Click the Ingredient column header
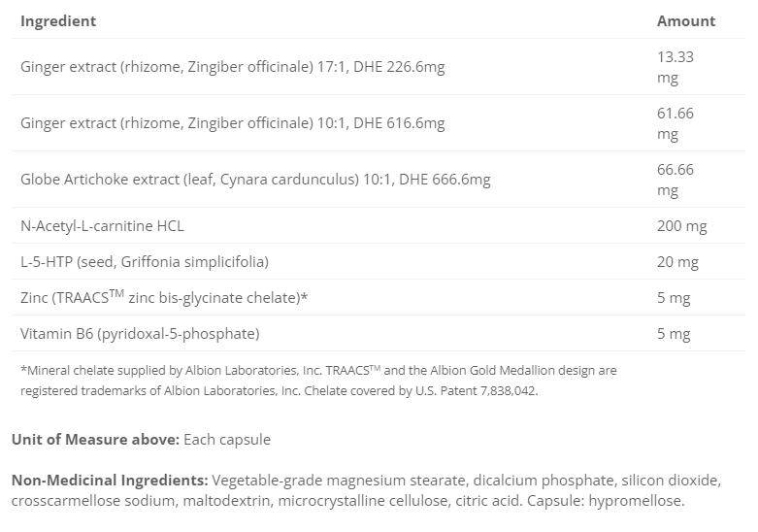The image size is (758, 532). pos(58,20)
